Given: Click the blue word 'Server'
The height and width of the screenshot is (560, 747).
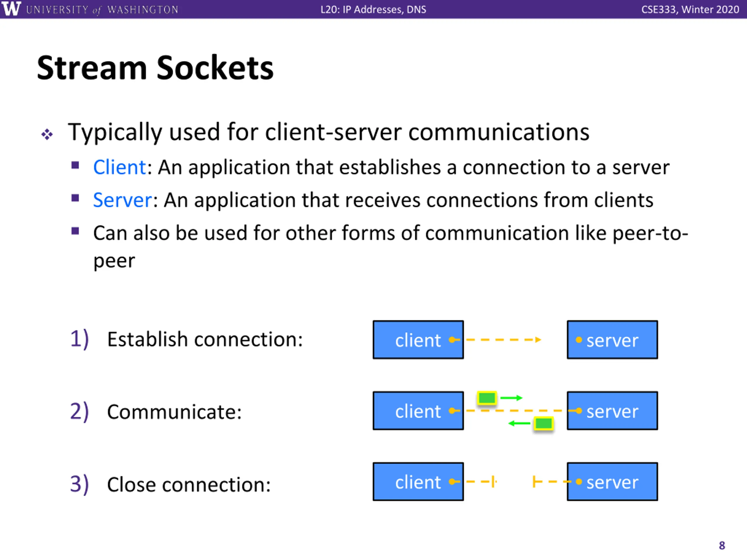Looking at the screenshot, I should click(x=123, y=200).
